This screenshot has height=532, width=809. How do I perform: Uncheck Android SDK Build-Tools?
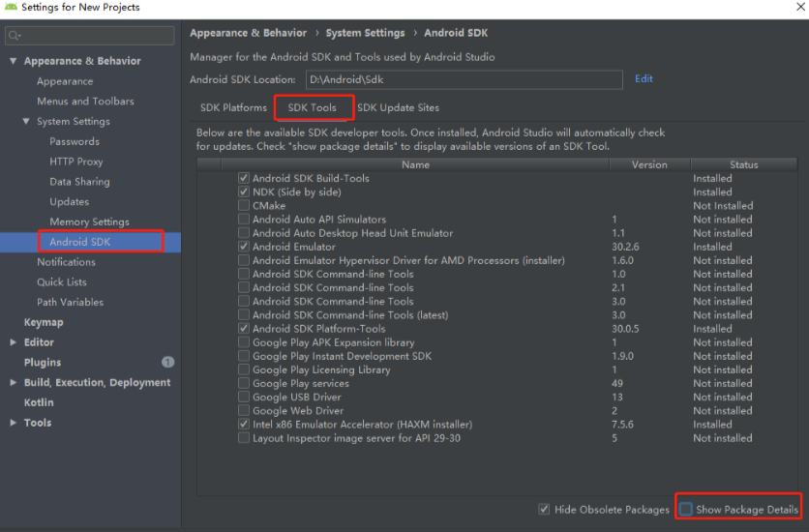coord(244,178)
